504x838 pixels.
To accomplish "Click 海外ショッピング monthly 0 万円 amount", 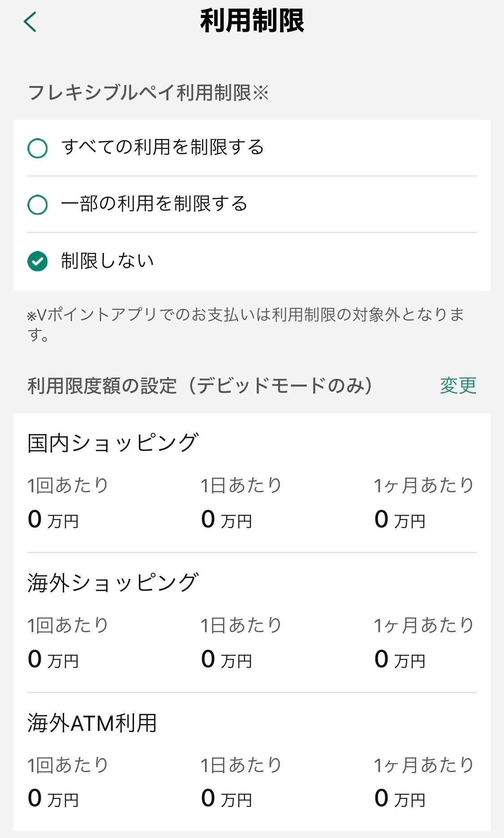I will tap(400, 660).
